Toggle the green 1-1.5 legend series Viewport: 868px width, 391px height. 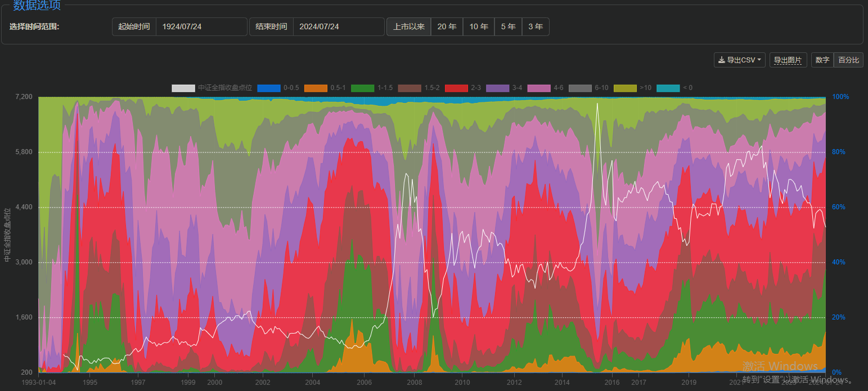click(x=362, y=88)
